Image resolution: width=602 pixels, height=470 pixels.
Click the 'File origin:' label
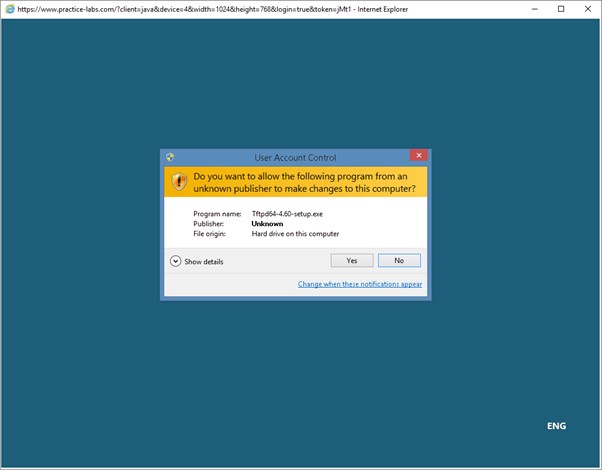click(x=209, y=234)
